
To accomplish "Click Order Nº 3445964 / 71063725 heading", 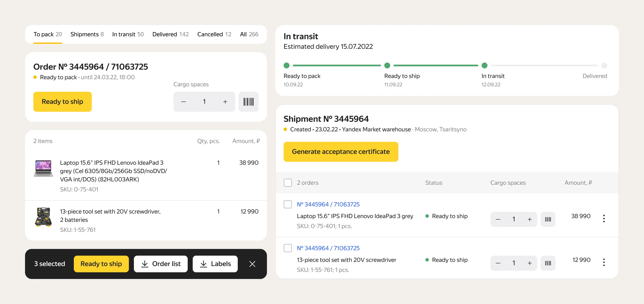I will 91,67.
